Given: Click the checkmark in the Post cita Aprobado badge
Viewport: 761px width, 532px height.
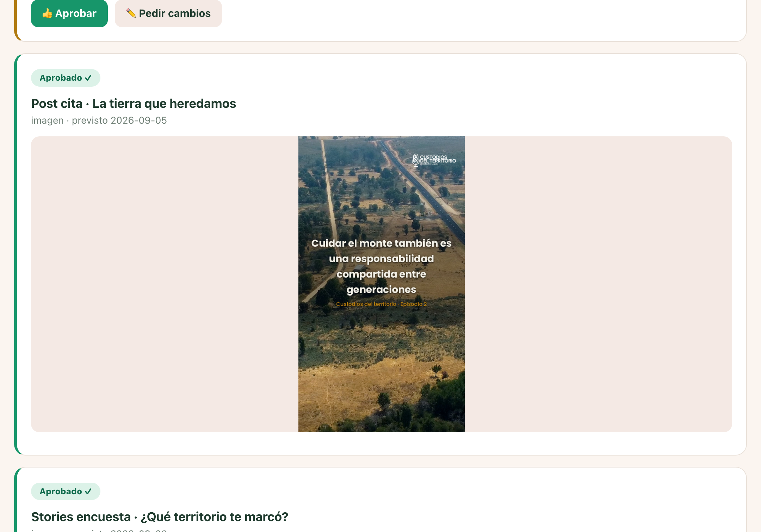Looking at the screenshot, I should point(88,78).
